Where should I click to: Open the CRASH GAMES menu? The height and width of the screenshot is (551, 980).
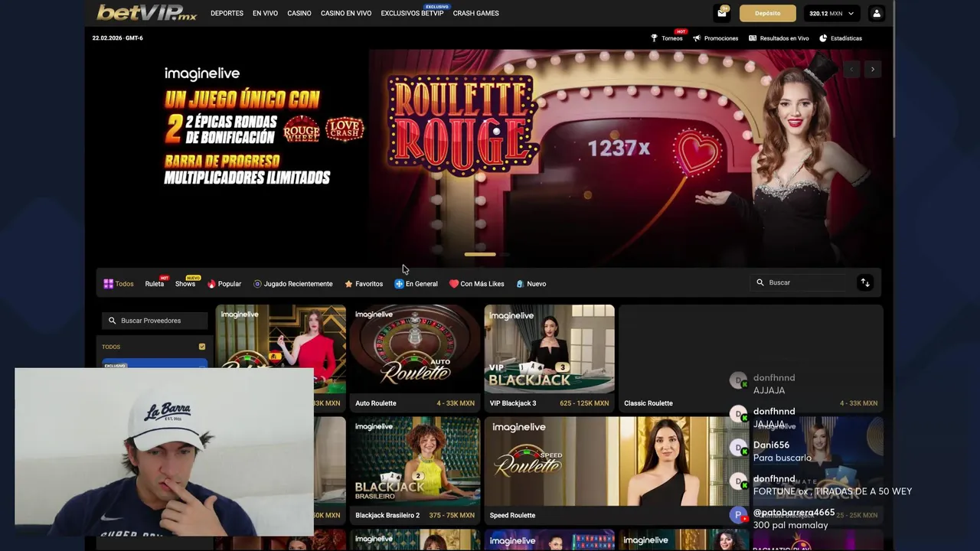(475, 13)
